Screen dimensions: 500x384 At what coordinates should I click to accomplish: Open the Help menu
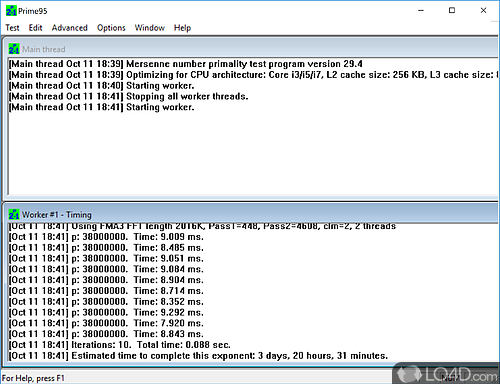click(x=182, y=28)
